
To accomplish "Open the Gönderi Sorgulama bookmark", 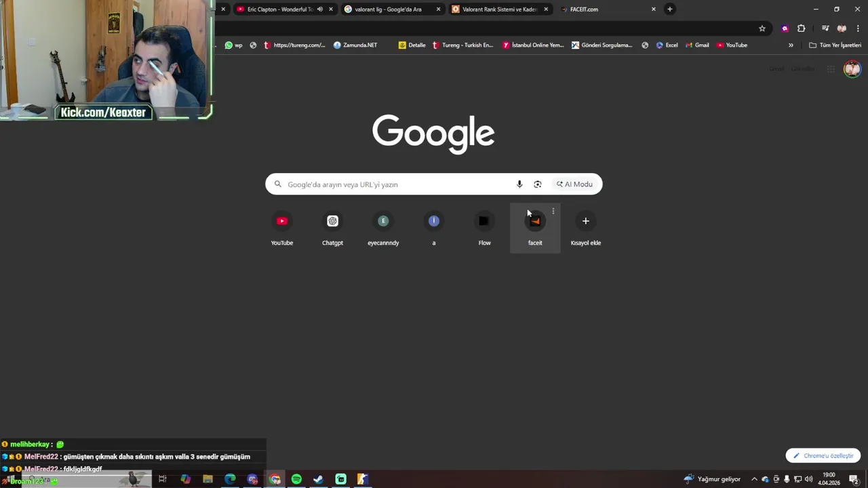I will pyautogui.click(x=602, y=45).
